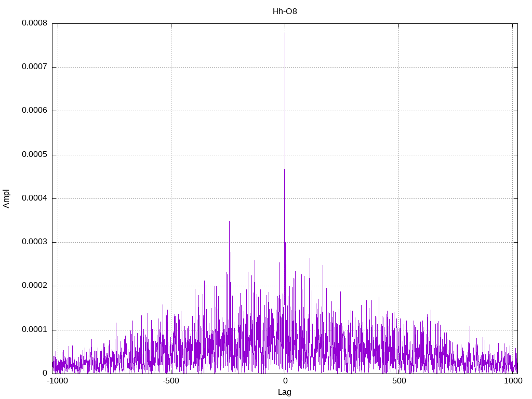Click the -1000 x-axis tick label

(x=57, y=381)
